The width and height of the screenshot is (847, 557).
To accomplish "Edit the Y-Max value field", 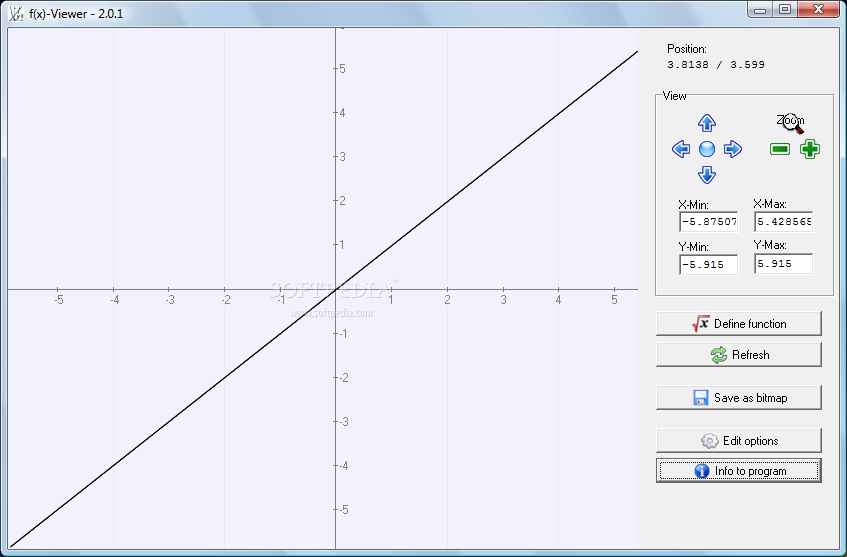I will tap(783, 264).
